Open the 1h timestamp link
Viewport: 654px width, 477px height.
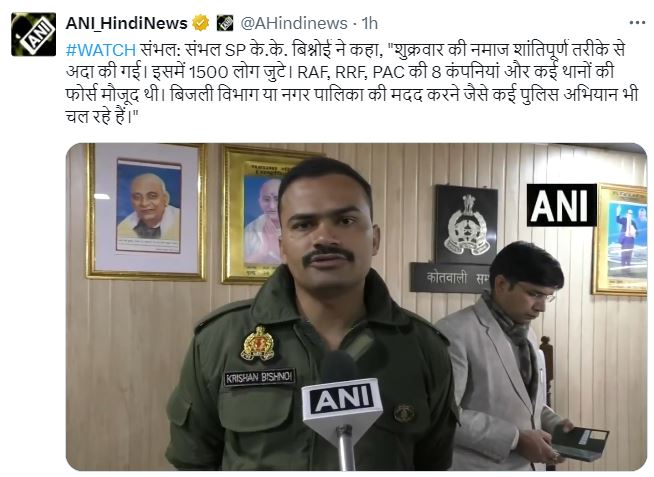tap(370, 23)
